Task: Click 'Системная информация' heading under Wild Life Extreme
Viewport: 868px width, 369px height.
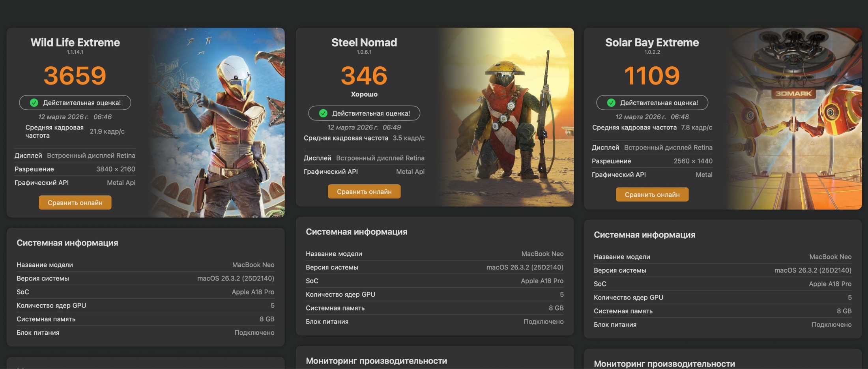Action: [67, 243]
